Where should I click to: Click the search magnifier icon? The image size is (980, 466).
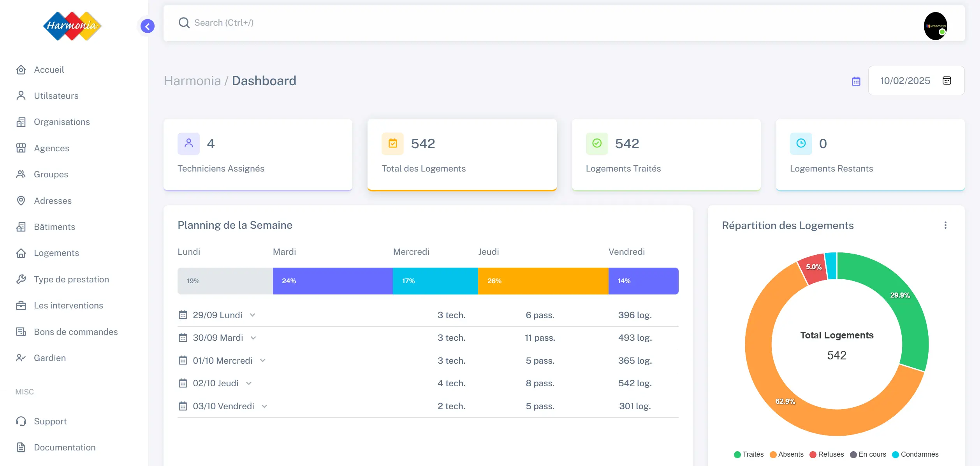(184, 23)
